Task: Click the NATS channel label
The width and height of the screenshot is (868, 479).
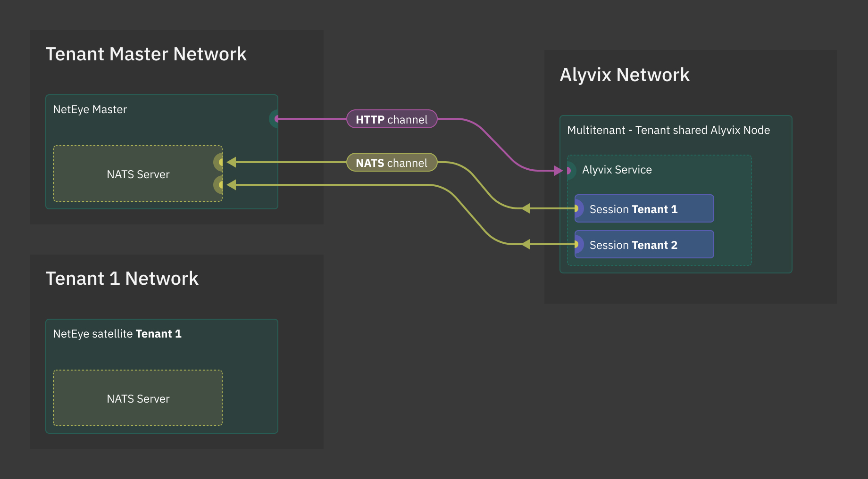Action: (x=392, y=163)
